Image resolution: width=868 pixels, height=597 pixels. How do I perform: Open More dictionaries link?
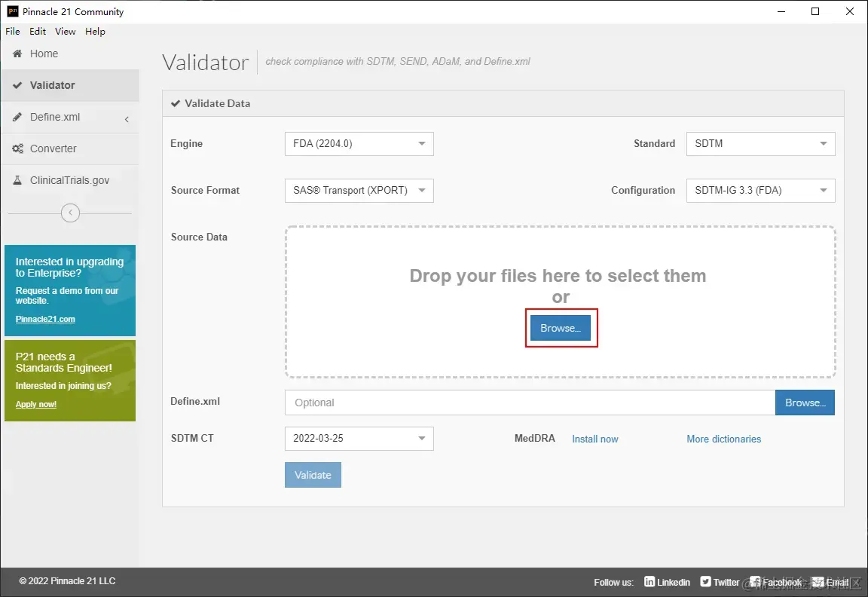click(x=723, y=439)
